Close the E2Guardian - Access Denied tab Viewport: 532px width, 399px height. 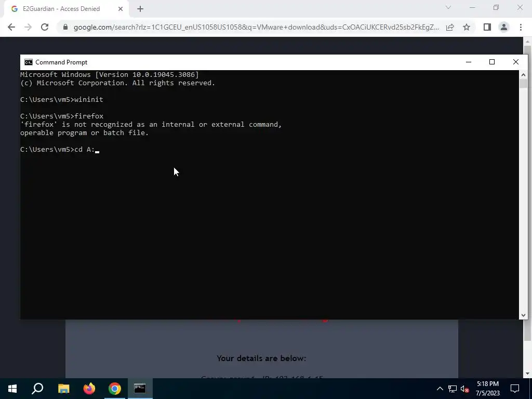click(121, 9)
